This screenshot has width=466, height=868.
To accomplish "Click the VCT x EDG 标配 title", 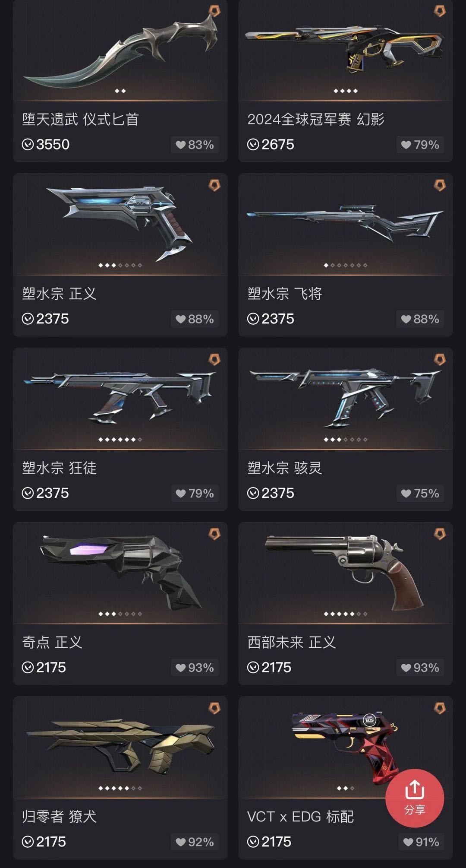I will pos(300,817).
